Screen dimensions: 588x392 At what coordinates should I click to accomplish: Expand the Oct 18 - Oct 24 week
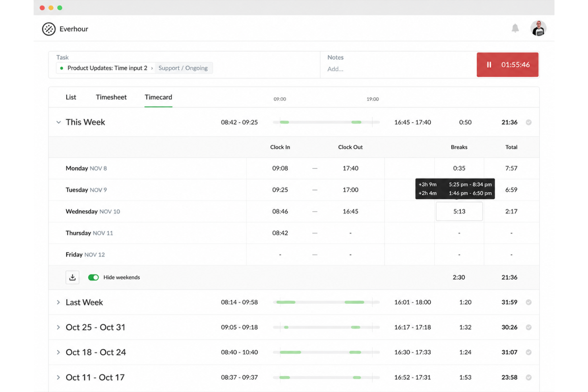pyautogui.click(x=58, y=352)
